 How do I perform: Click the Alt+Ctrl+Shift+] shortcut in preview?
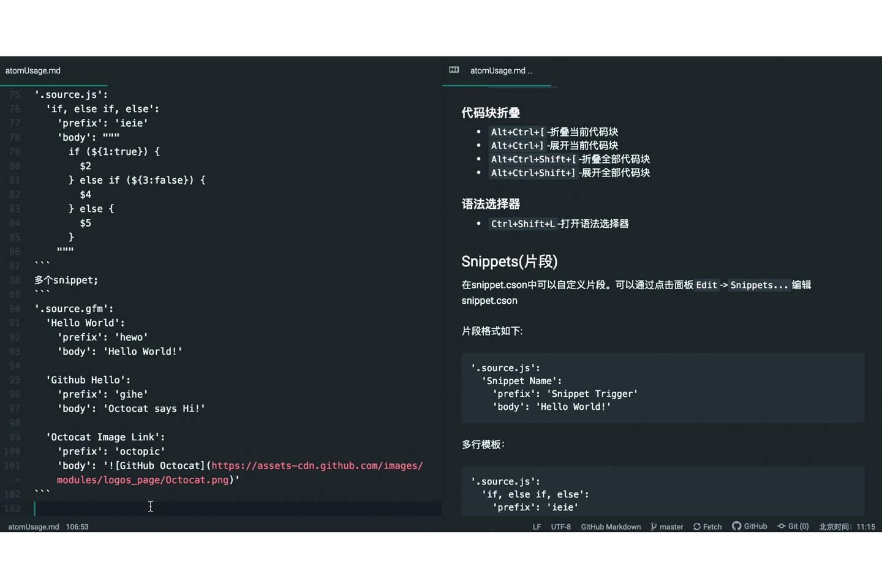pos(533,173)
